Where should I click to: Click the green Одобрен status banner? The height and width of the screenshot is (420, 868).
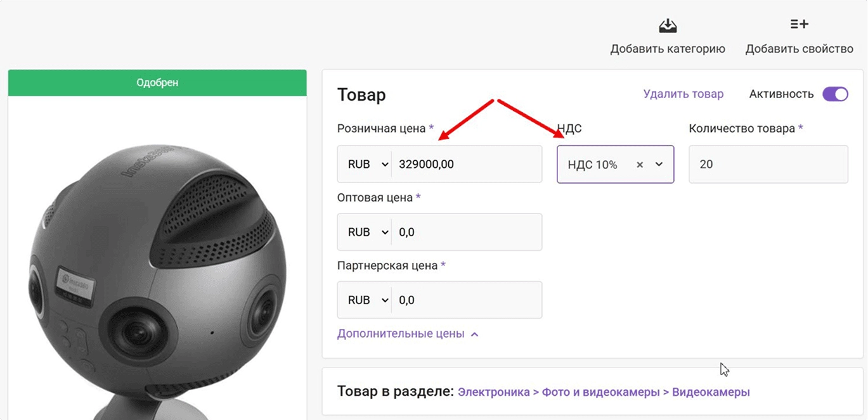157,82
